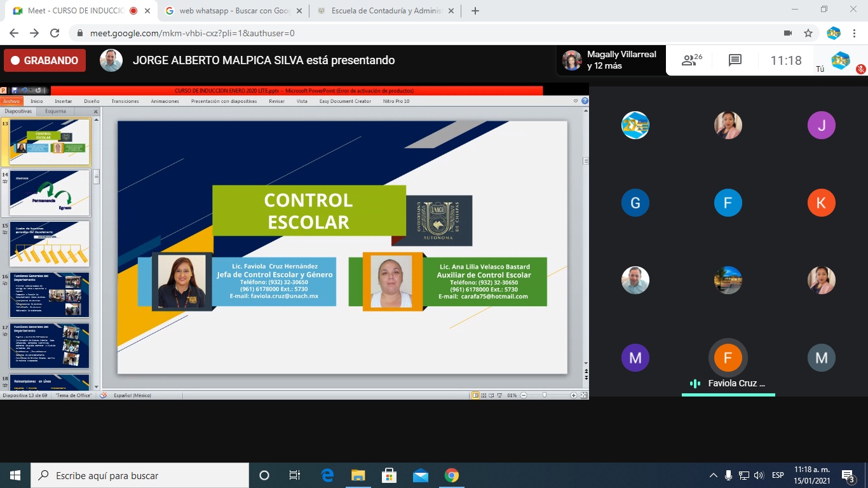The width and height of the screenshot is (868, 488).
Task: Open Mail app from taskbar
Action: coord(421,475)
